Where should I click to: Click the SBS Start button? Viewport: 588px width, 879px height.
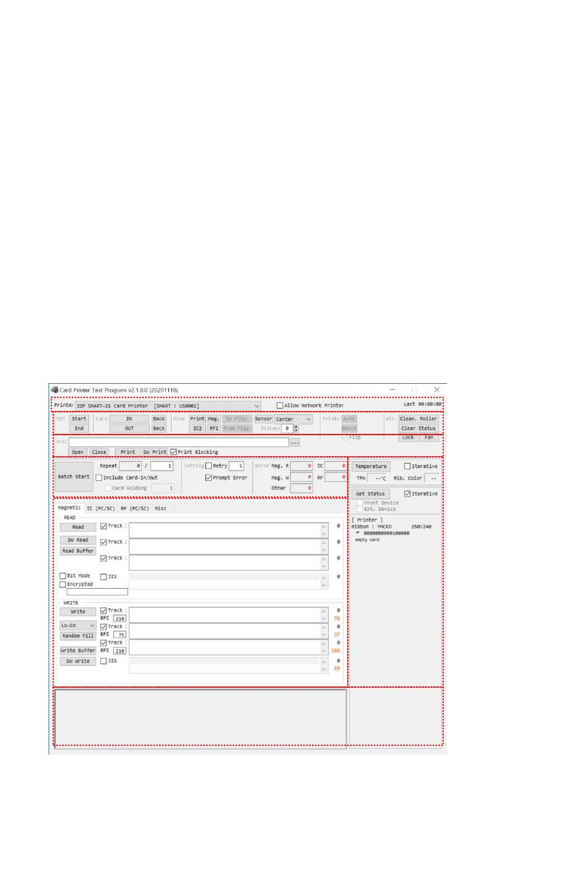coord(79,419)
